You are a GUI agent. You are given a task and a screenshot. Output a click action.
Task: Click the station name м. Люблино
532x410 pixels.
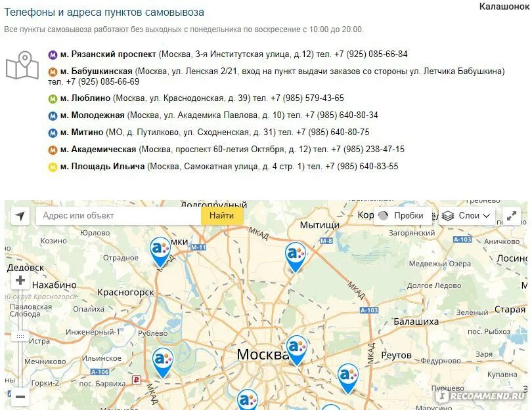tap(85, 98)
